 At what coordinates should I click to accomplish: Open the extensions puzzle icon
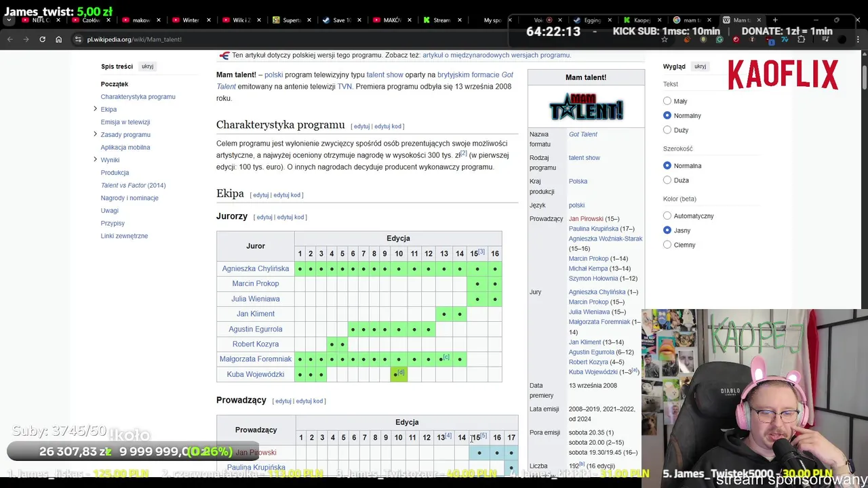coord(801,39)
